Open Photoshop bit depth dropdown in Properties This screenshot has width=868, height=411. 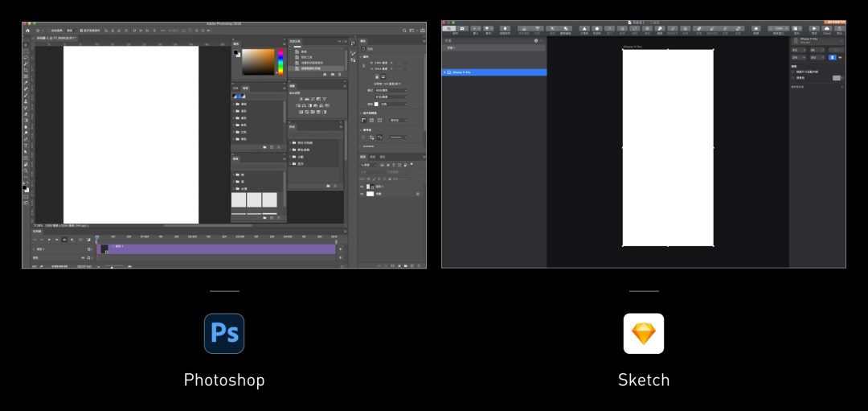[x=391, y=97]
